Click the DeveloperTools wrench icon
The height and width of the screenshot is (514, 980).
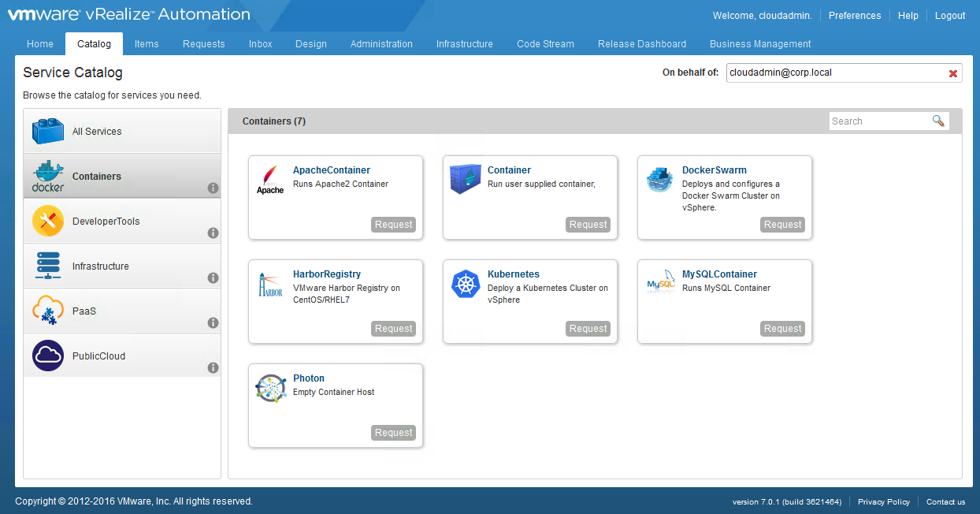(48, 221)
